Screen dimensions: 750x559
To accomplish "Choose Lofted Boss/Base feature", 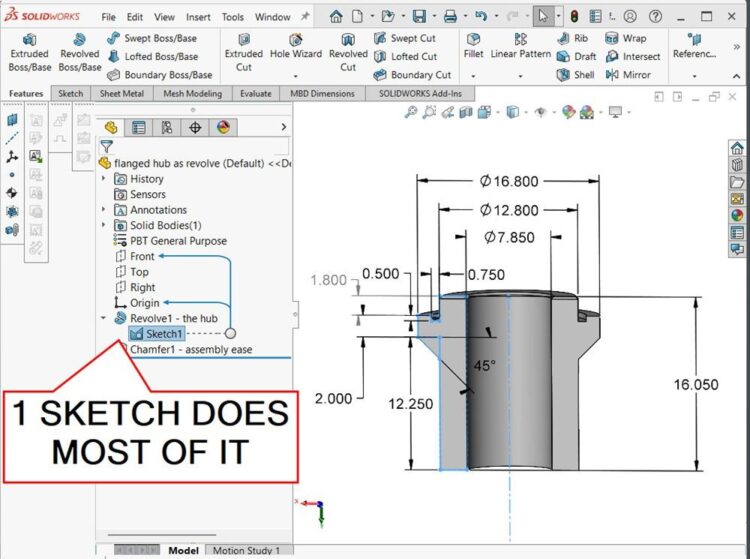I will pos(152,56).
